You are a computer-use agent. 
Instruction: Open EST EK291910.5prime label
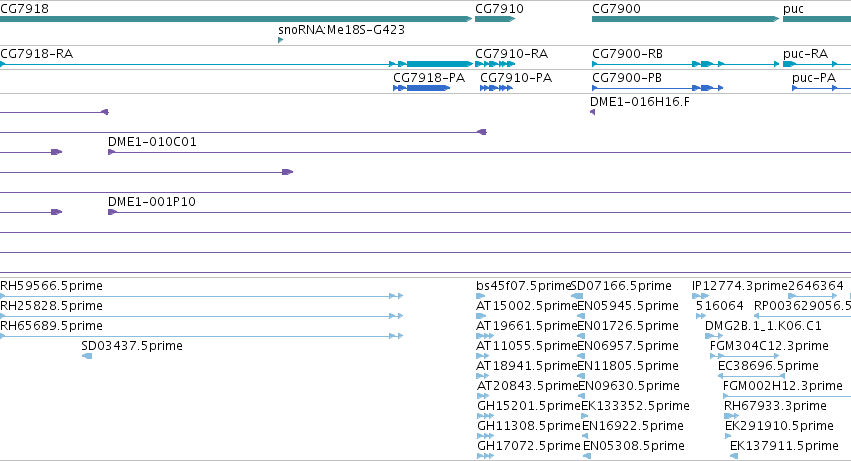[779, 426]
